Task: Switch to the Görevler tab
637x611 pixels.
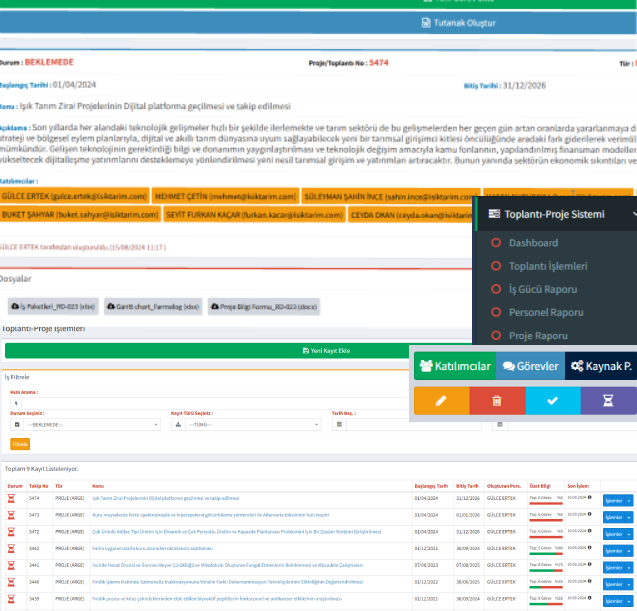Action: pos(530,366)
